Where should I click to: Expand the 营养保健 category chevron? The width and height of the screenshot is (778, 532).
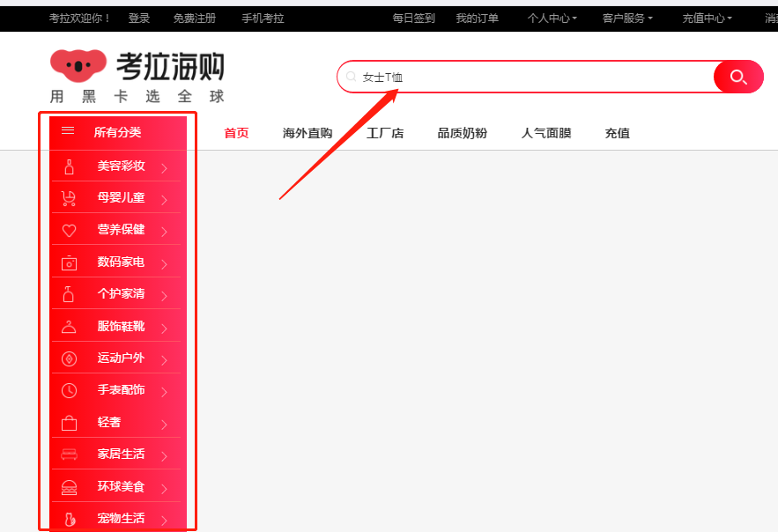(x=164, y=232)
